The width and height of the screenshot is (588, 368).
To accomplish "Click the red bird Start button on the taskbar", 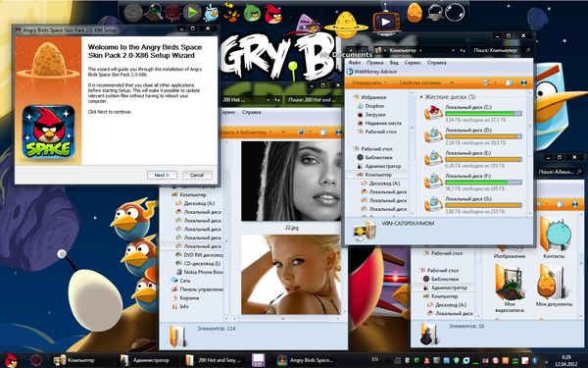I will coord(11,360).
